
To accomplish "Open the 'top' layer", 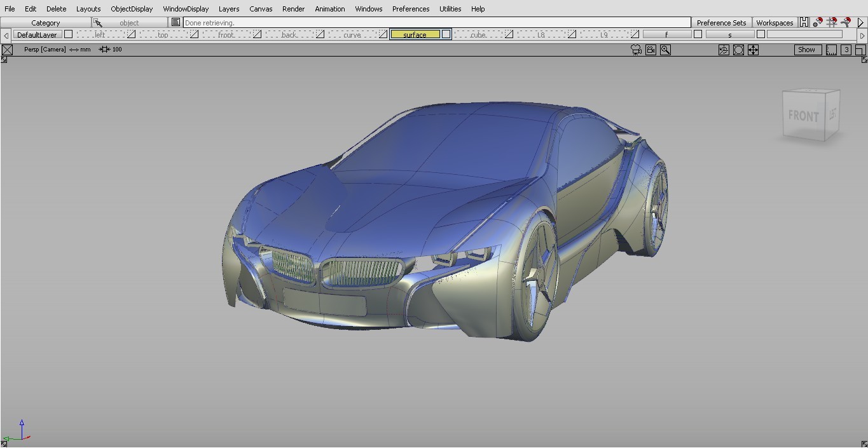I will [163, 34].
